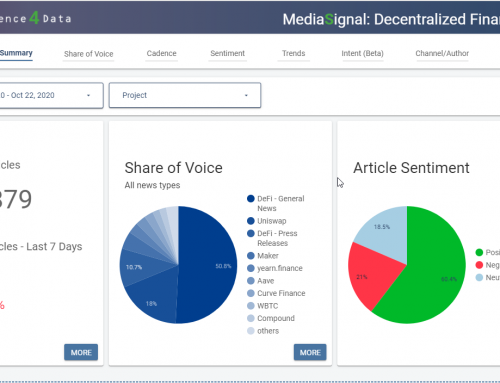This screenshot has height=383, width=500.
Task: Select the others legend label
Action: (268, 331)
